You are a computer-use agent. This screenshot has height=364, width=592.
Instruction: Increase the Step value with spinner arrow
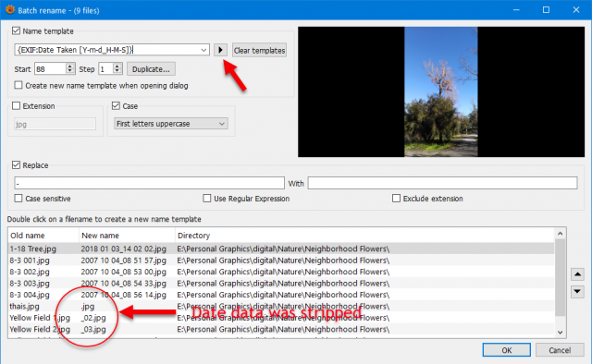pos(117,67)
